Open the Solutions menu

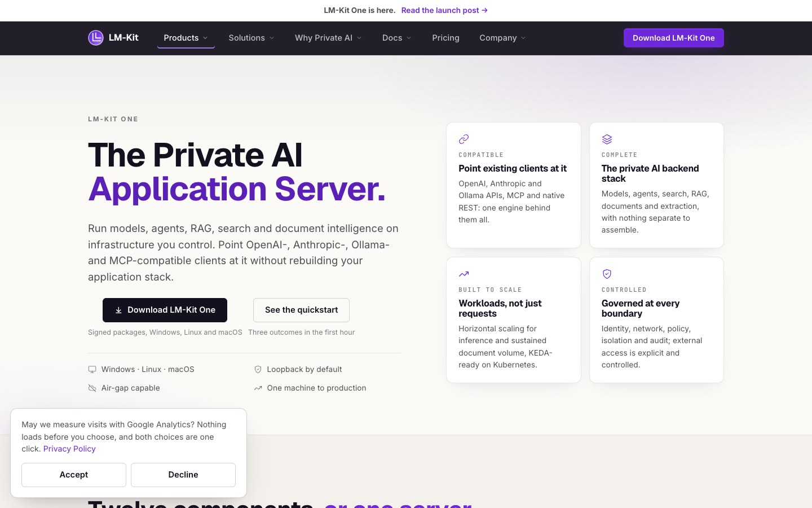[x=251, y=38]
